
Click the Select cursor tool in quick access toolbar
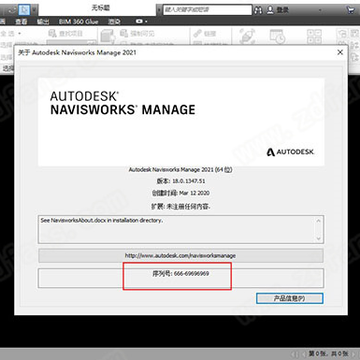23,9
